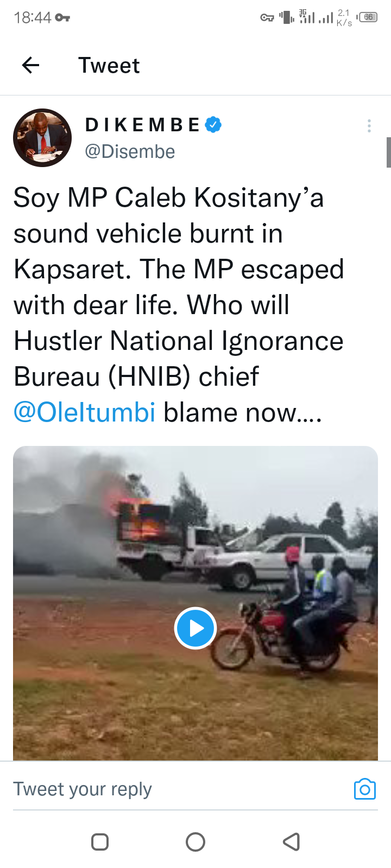Open video thumbnail showing motorcycle riders
This screenshot has height=868, width=391.
[x=195, y=603]
